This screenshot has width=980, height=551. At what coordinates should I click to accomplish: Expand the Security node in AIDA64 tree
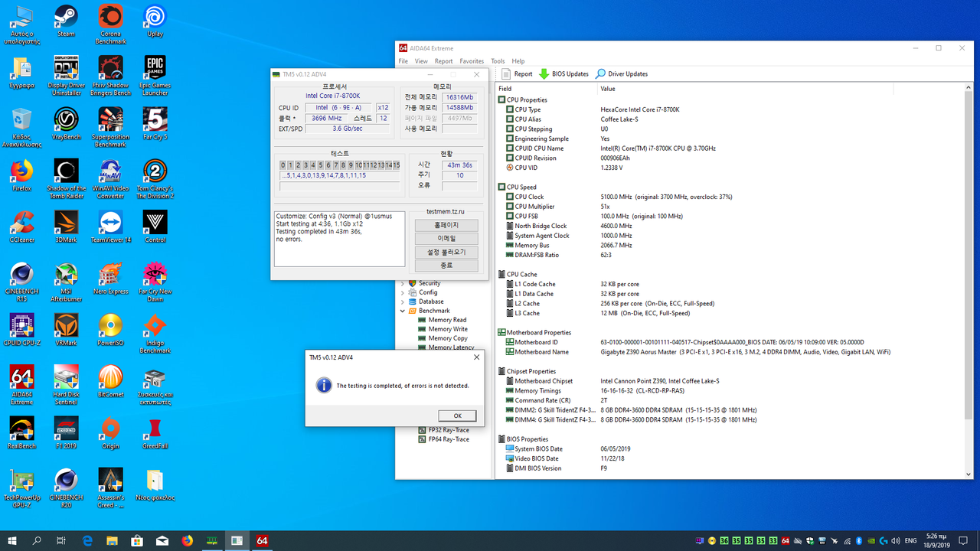(403, 283)
